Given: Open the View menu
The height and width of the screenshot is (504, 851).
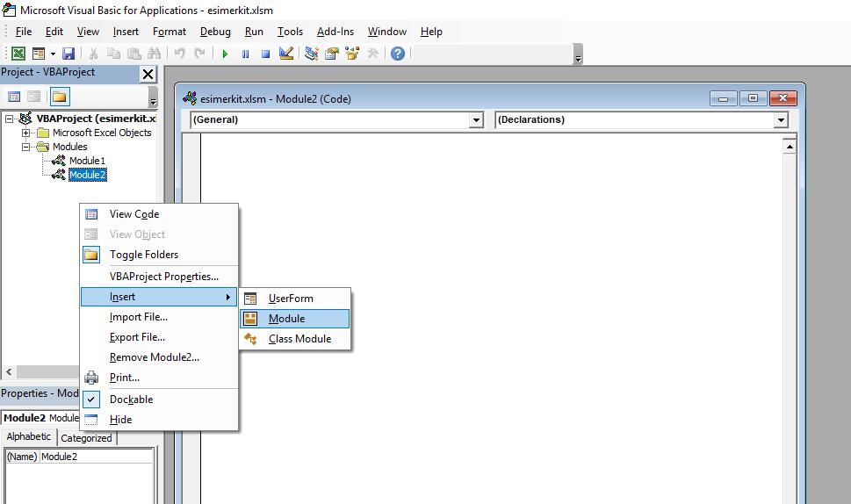Looking at the screenshot, I should [x=88, y=32].
